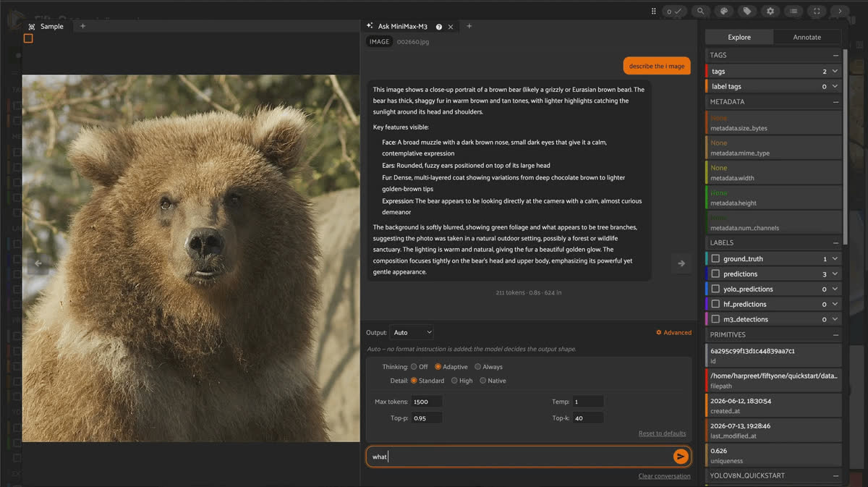Click the Sample tab icon
This screenshot has width=868, height=487.
tap(31, 27)
